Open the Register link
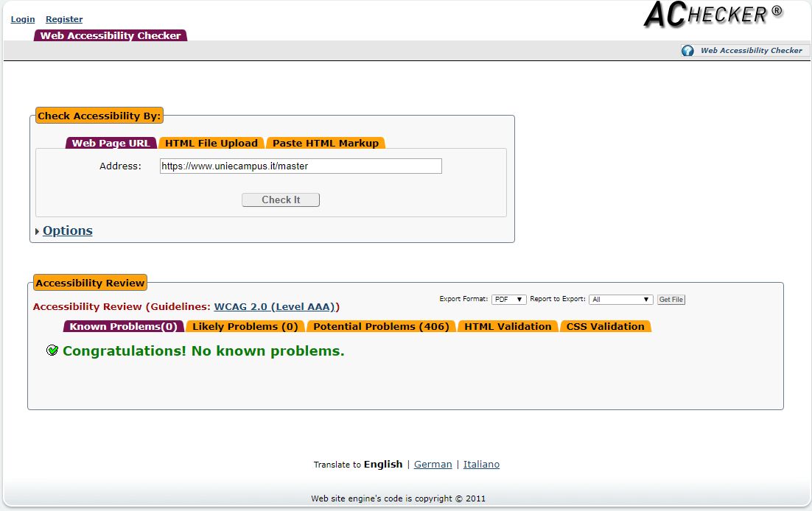812x511 pixels. coord(64,19)
